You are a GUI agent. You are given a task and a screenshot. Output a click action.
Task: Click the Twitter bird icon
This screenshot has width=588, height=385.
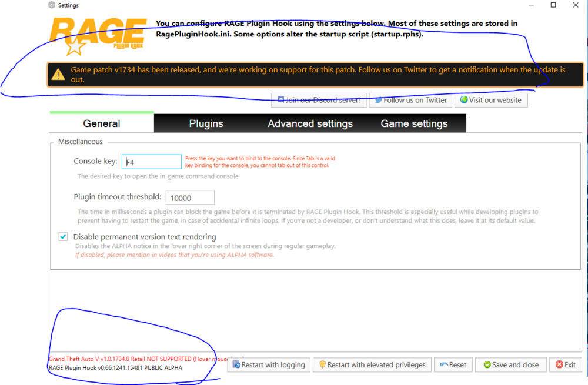coord(378,100)
